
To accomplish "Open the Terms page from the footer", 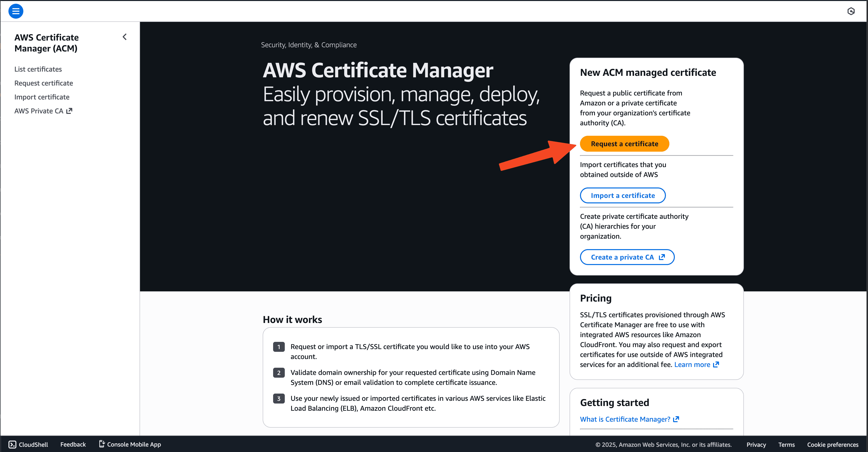I will 786,445.
